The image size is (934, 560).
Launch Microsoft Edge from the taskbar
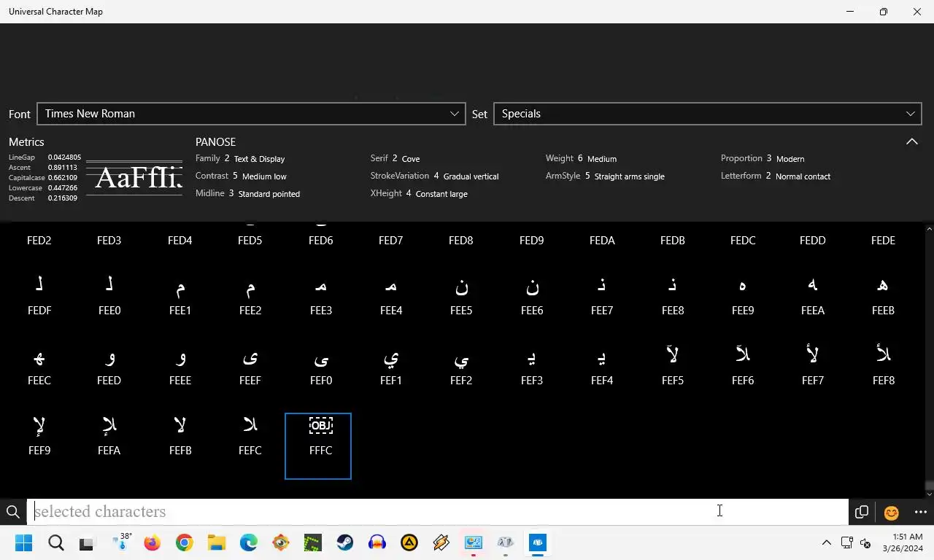pos(249,543)
